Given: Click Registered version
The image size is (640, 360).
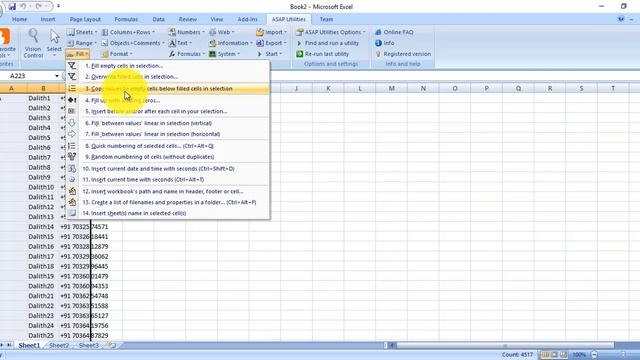Looking at the screenshot, I should pyautogui.click(x=402, y=54).
